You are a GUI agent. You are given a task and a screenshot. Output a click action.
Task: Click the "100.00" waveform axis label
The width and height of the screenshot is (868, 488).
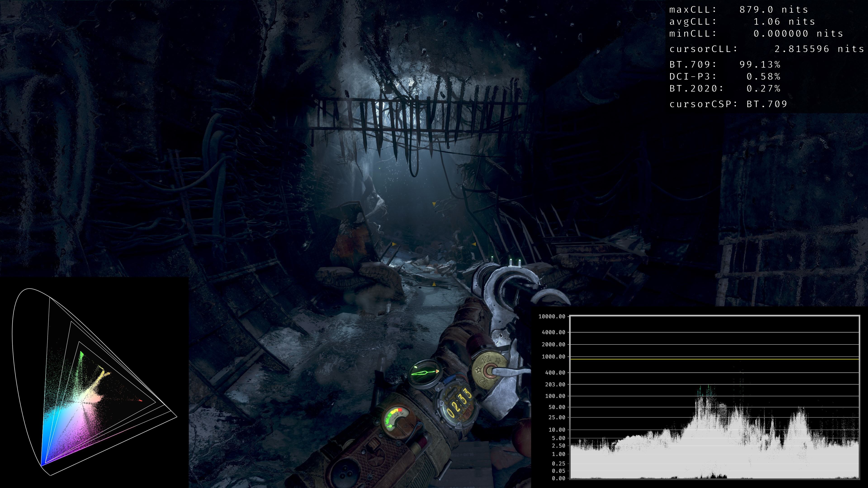point(555,396)
